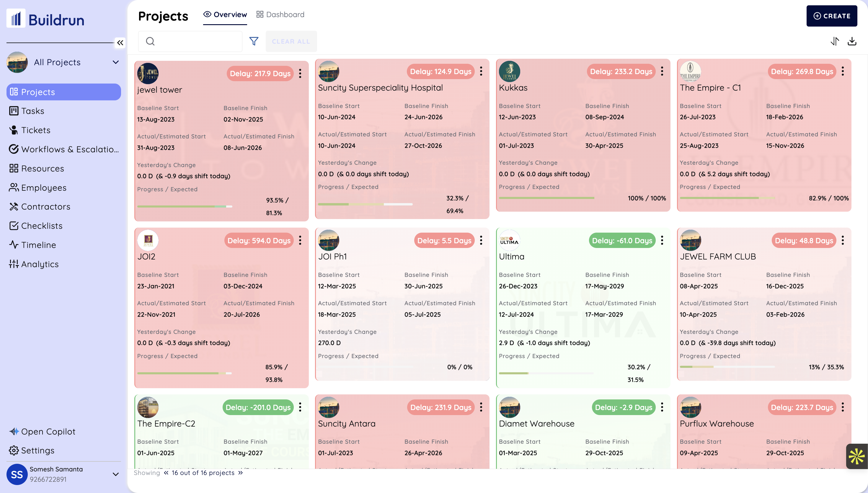Click the CREATE button
This screenshot has width=868, height=493.
click(832, 16)
